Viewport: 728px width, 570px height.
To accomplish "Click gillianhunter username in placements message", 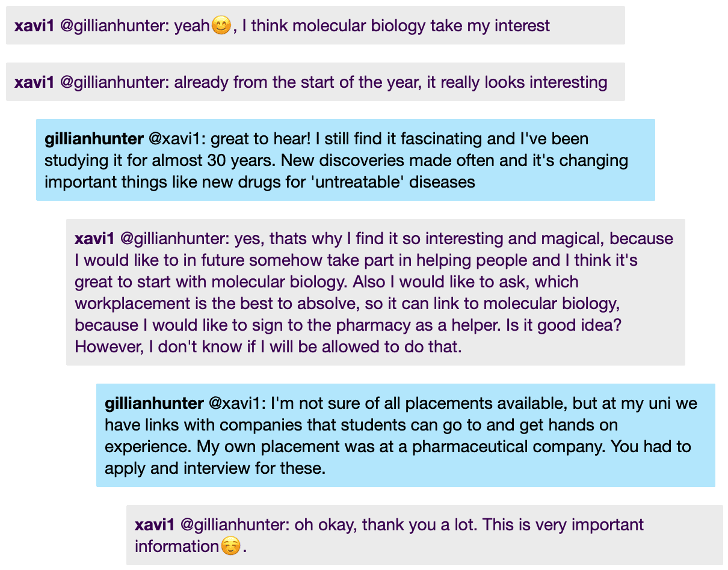I will coord(154,403).
